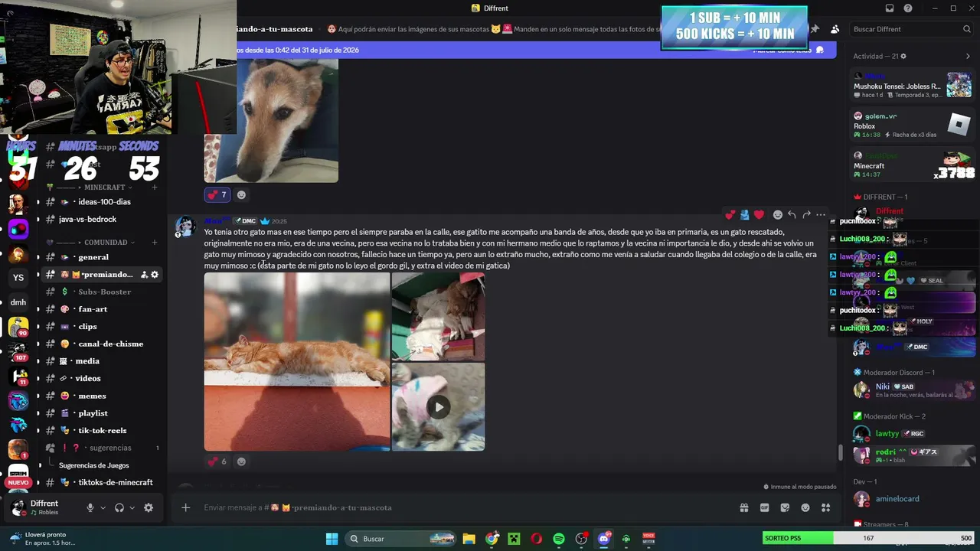The image size is (980, 551).
Task: Edit premiando channel settings gear
Action: (x=155, y=275)
